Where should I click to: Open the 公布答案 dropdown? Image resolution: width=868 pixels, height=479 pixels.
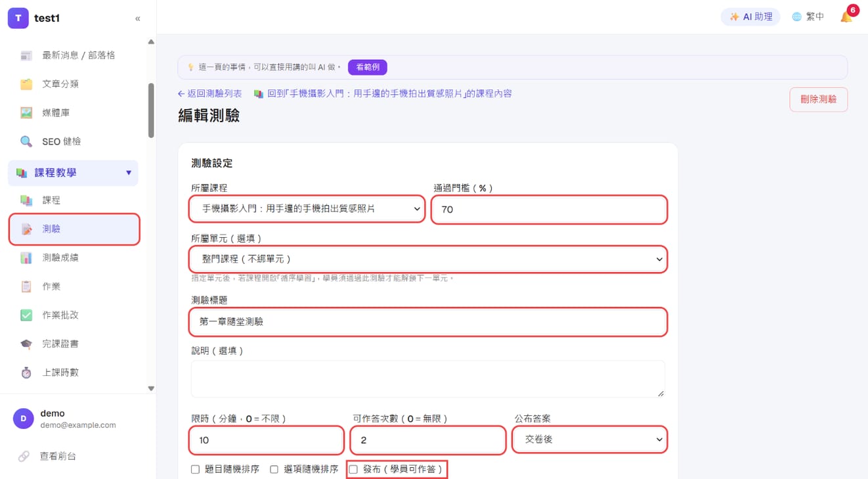coord(590,440)
